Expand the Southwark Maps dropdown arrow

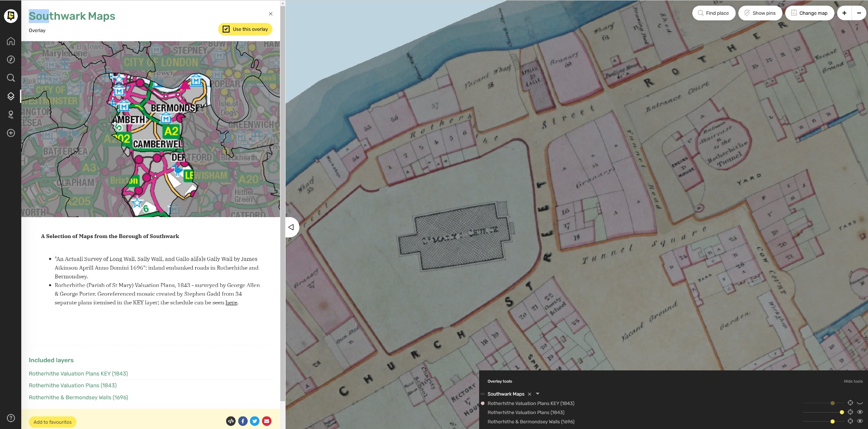tap(538, 394)
